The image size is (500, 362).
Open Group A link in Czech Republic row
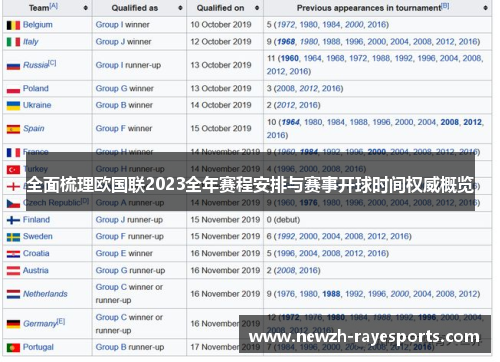tap(111, 203)
